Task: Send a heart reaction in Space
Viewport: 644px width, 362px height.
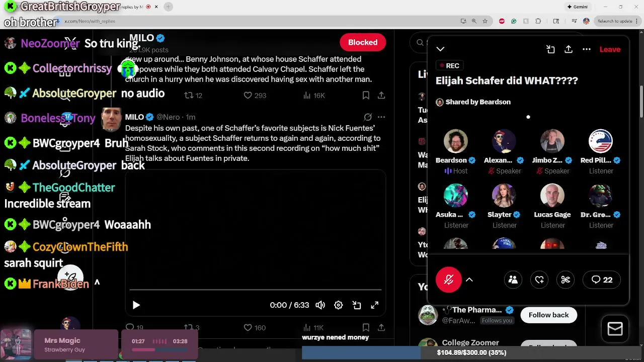Action: tap(539, 280)
